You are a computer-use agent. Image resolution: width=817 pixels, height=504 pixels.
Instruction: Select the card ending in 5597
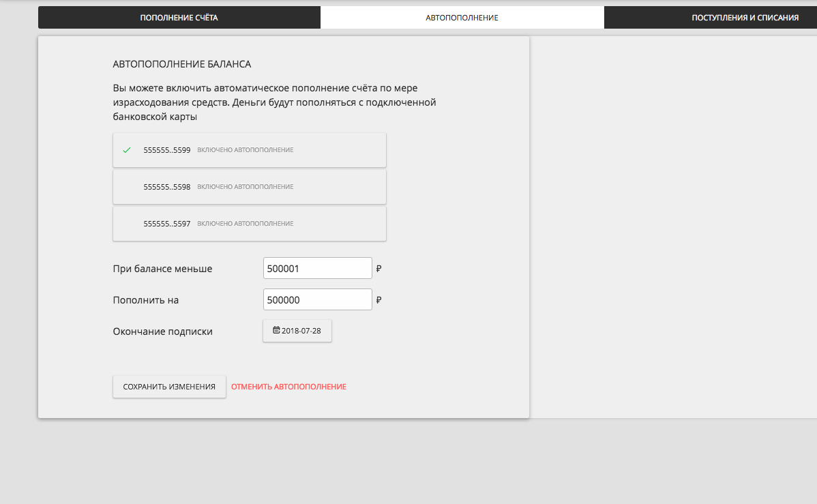click(x=249, y=224)
